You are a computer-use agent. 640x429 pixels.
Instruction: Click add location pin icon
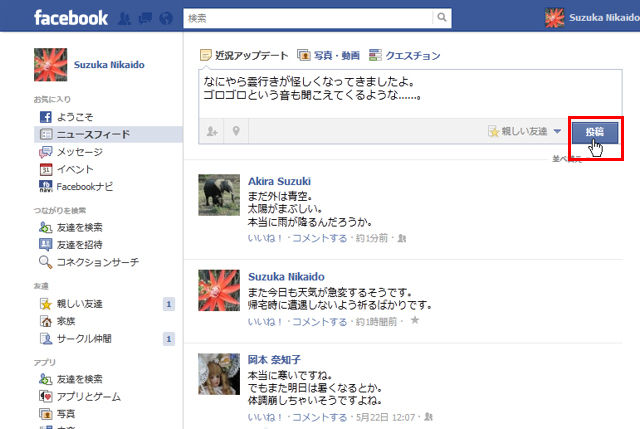pyautogui.click(x=236, y=131)
